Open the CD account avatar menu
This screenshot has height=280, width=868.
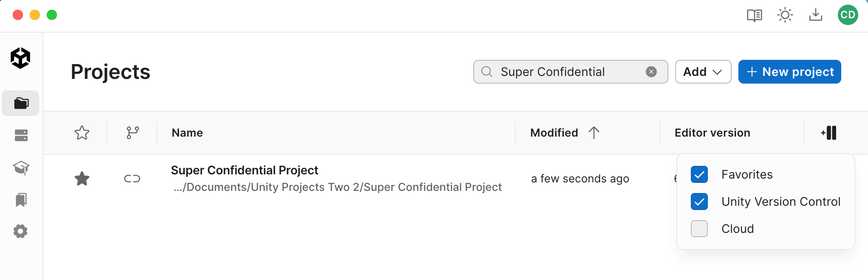tap(848, 15)
